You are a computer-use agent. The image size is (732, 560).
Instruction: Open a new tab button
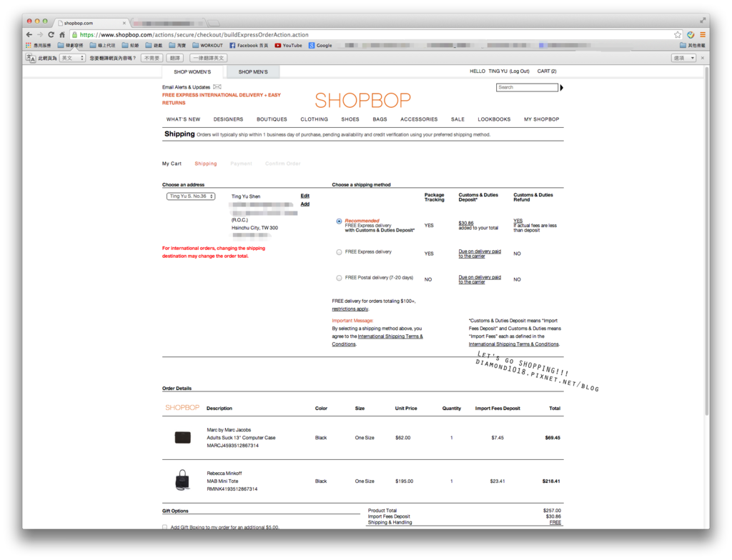(x=214, y=23)
